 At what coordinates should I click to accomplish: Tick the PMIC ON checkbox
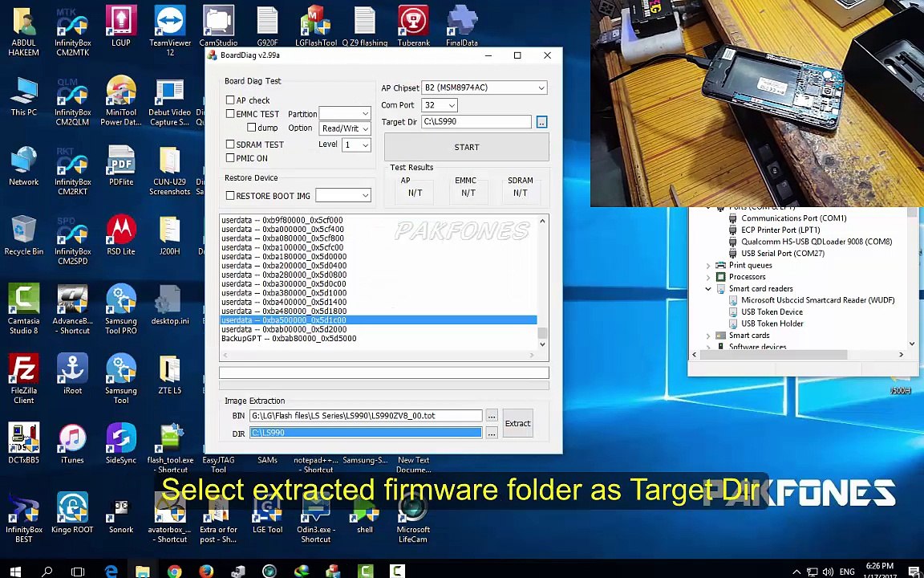230,158
